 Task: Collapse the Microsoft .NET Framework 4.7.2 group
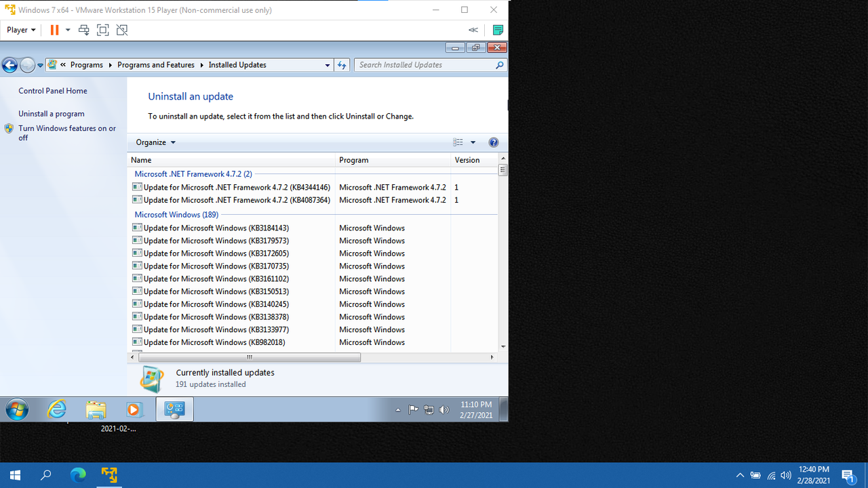click(x=193, y=174)
